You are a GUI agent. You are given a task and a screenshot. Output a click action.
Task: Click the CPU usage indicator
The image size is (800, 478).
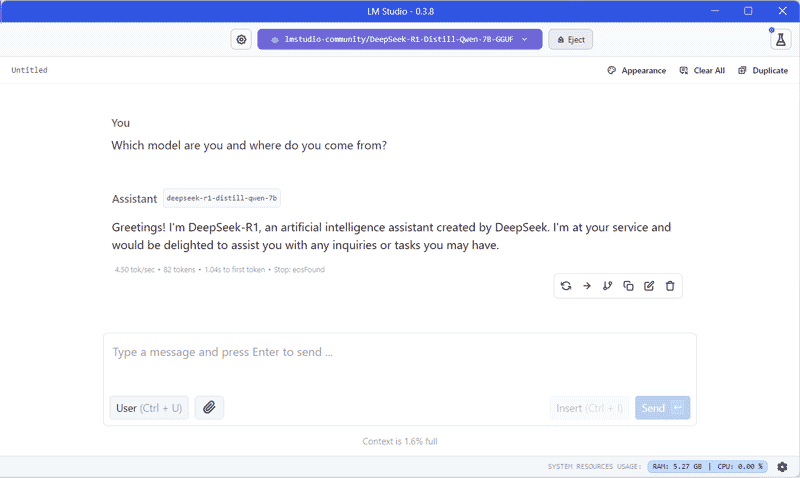tap(739, 466)
